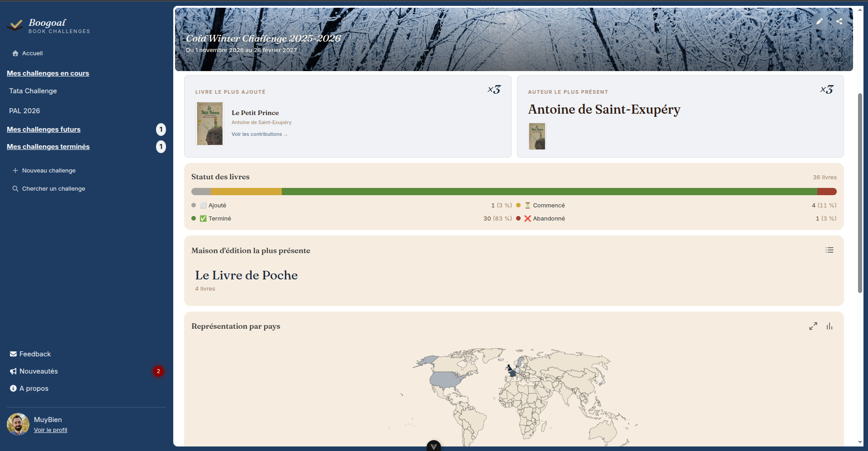Click the Feedback envelope icon
Viewport: 868px width, 451px height.
[13, 354]
